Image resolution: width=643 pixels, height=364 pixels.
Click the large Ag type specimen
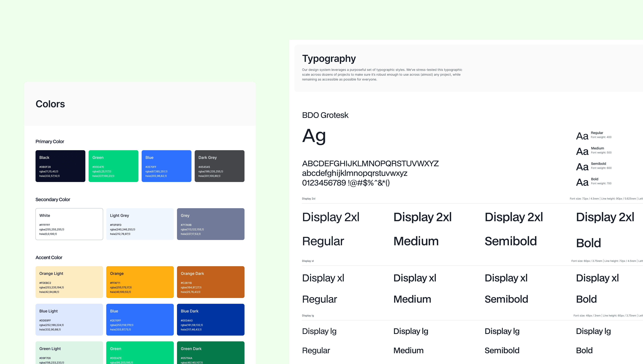click(314, 136)
